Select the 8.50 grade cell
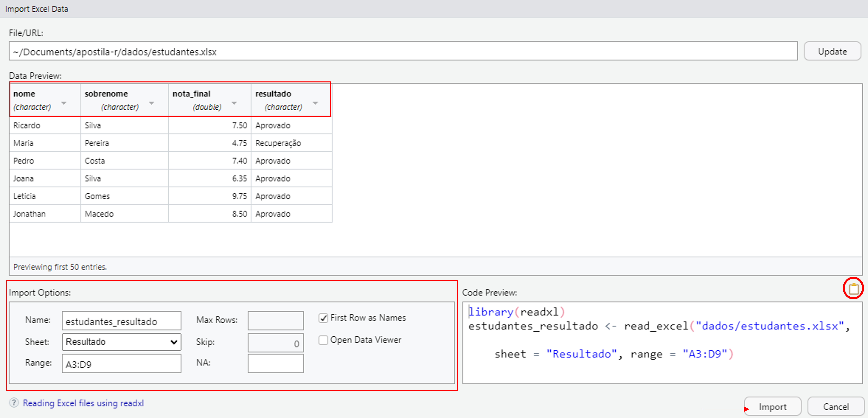The height and width of the screenshot is (418, 868). (x=210, y=214)
